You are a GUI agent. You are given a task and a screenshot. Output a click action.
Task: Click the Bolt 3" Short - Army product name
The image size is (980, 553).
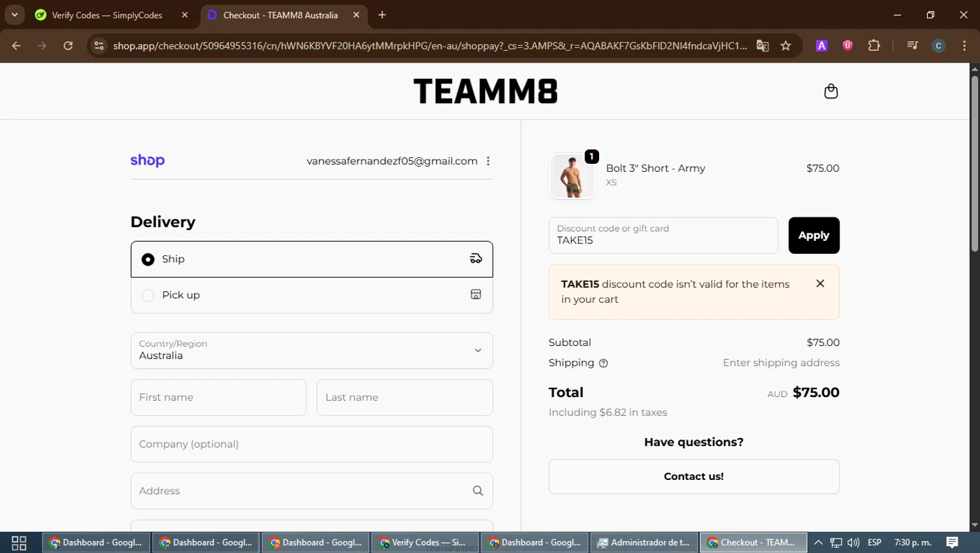655,168
